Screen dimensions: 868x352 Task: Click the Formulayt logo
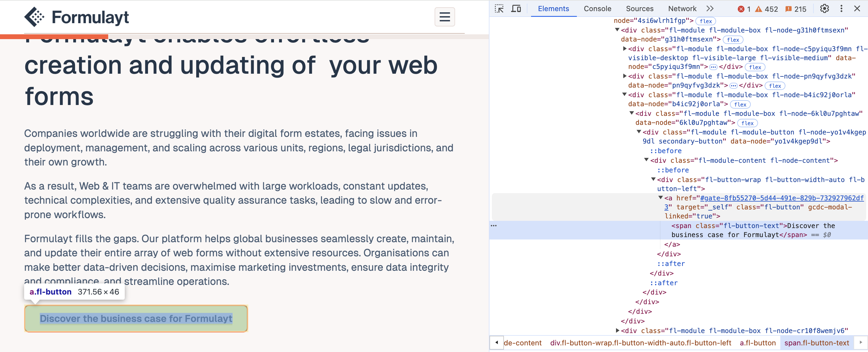pos(77,17)
